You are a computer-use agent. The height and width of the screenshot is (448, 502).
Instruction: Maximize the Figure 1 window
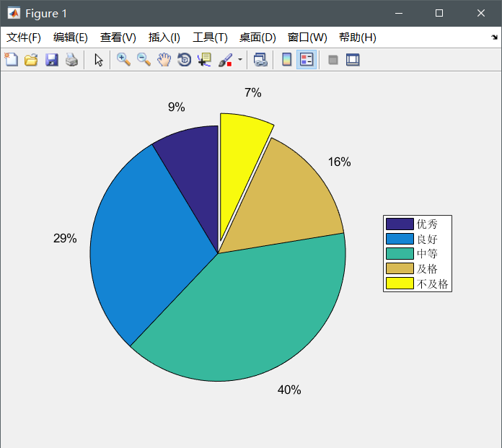(x=439, y=13)
